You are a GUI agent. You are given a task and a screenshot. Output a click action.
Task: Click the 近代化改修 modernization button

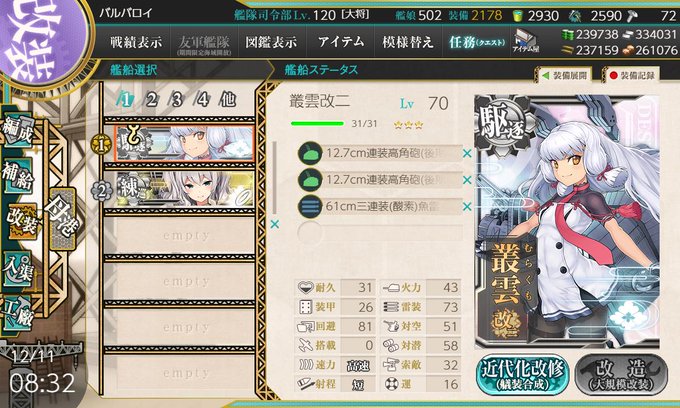coord(523,375)
